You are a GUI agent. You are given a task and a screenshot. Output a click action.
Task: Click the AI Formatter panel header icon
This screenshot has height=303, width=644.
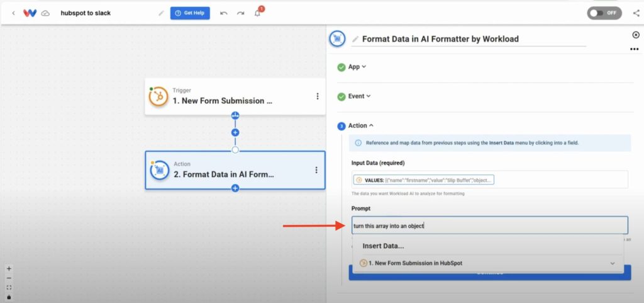tap(338, 38)
